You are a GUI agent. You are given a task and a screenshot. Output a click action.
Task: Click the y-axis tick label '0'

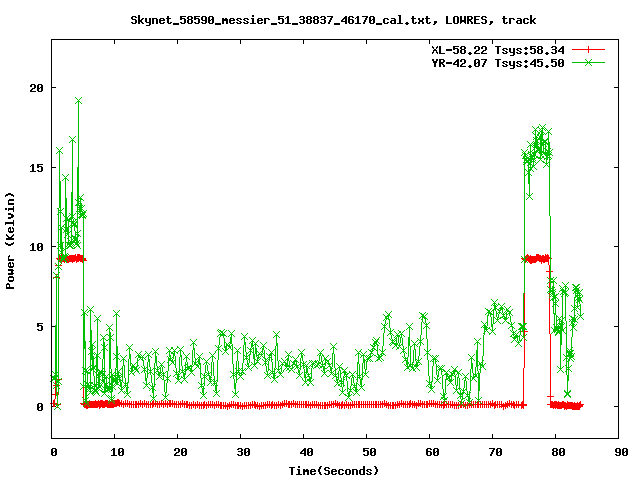click(40, 407)
